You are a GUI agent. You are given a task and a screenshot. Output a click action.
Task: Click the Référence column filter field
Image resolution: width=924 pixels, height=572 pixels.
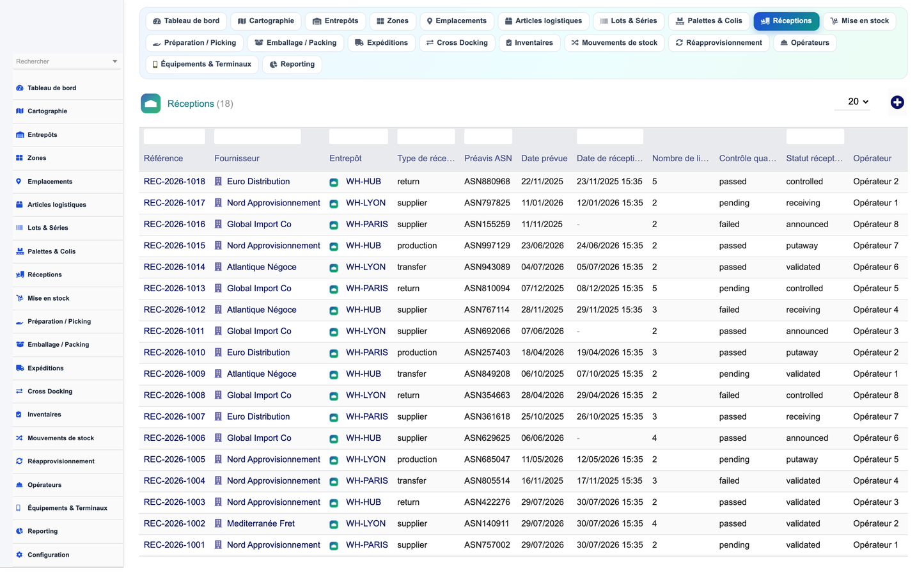[x=175, y=136]
